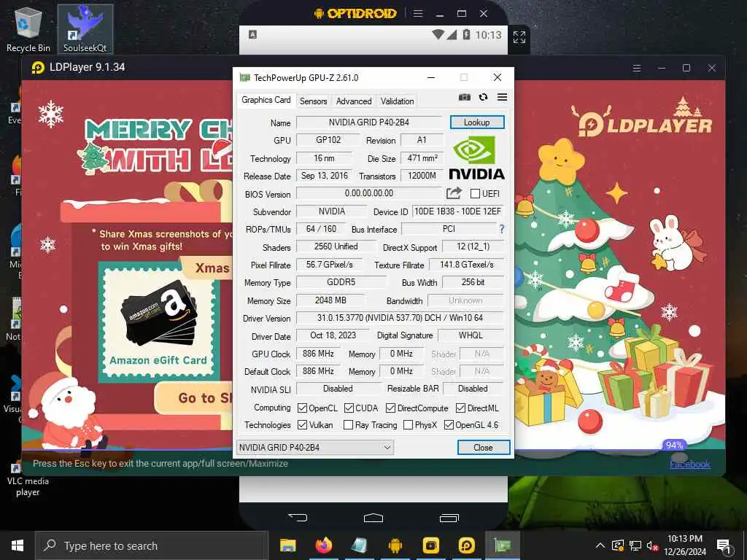Toggle the OpenGL 4.6 checkbox

click(449, 425)
